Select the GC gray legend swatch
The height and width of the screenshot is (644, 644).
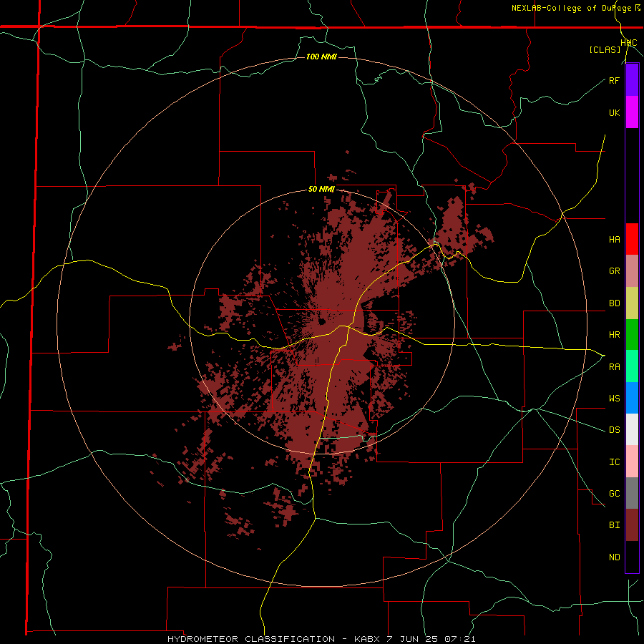click(x=632, y=493)
